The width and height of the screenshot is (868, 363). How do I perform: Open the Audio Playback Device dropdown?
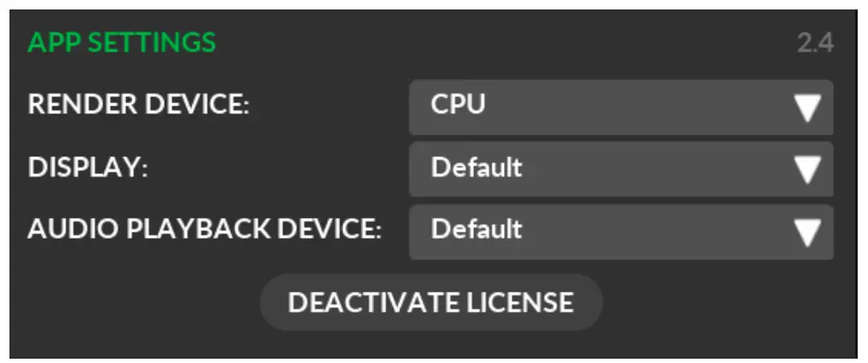coord(620,231)
